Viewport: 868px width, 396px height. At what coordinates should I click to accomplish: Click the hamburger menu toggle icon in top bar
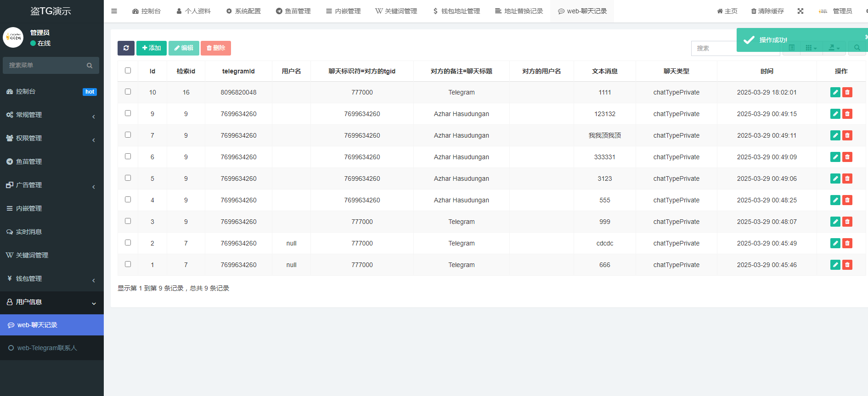[114, 11]
